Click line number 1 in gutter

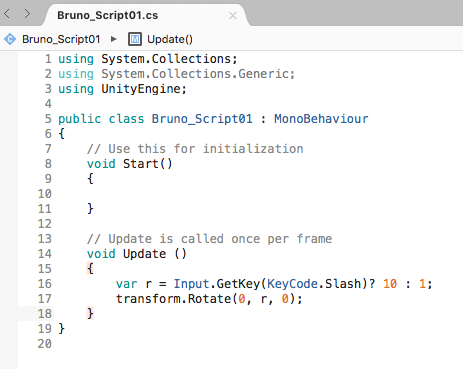pos(48,59)
